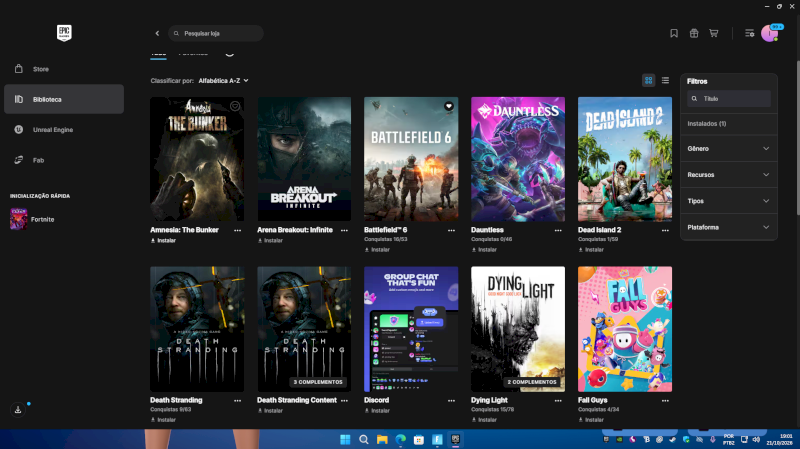Viewport: 800px width, 449px height.
Task: Expand the Plataforma filter
Action: 729,227
